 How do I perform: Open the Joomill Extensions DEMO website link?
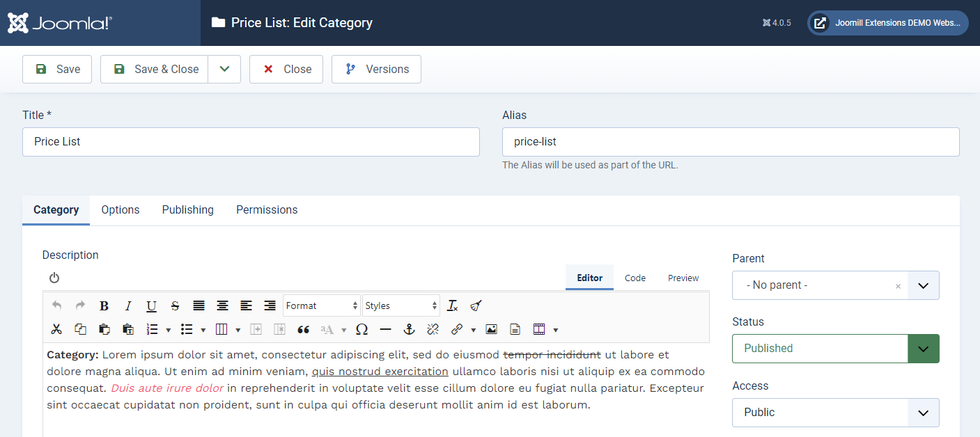tap(887, 23)
